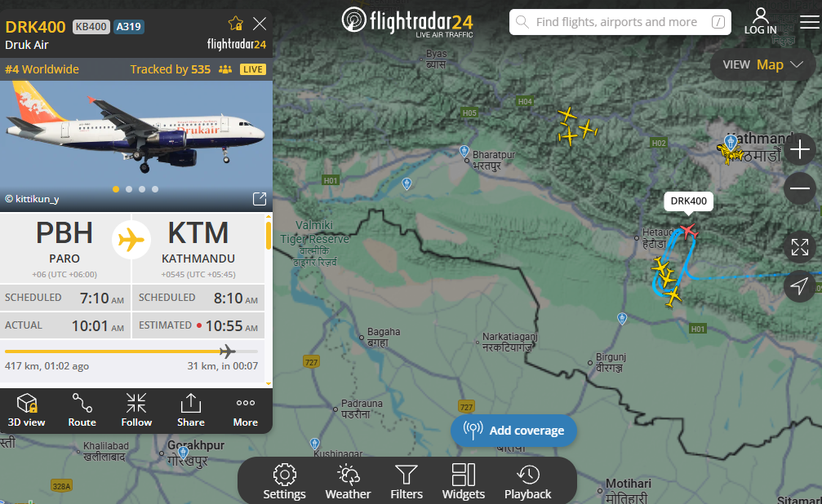Add DRK400 to favorites with star icon

click(x=236, y=23)
